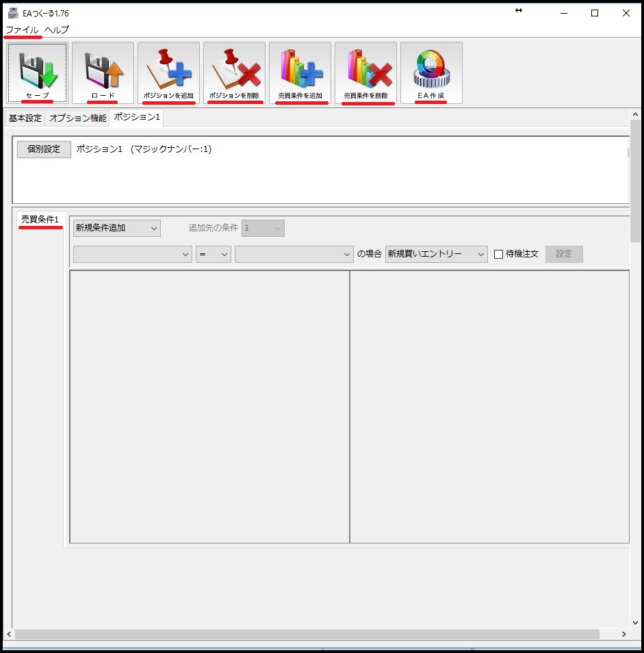This screenshot has height=653, width=644.
Task: Open the leftmost empty condition dropdown
Action: (x=132, y=254)
